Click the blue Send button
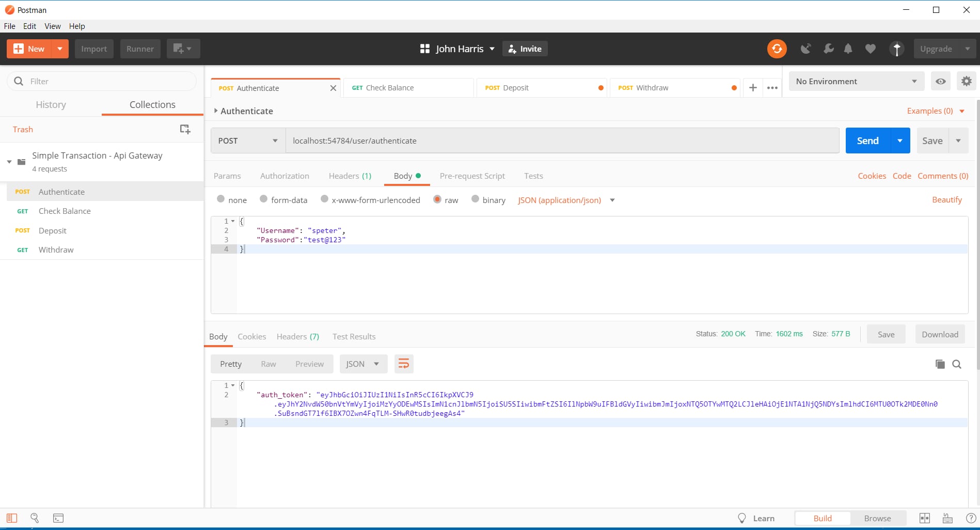 [x=868, y=141]
